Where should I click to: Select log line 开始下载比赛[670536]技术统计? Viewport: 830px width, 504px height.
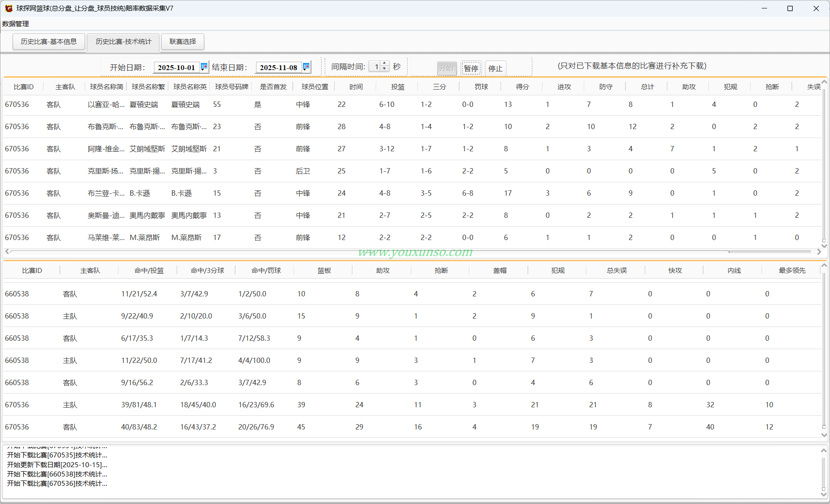coord(57,484)
